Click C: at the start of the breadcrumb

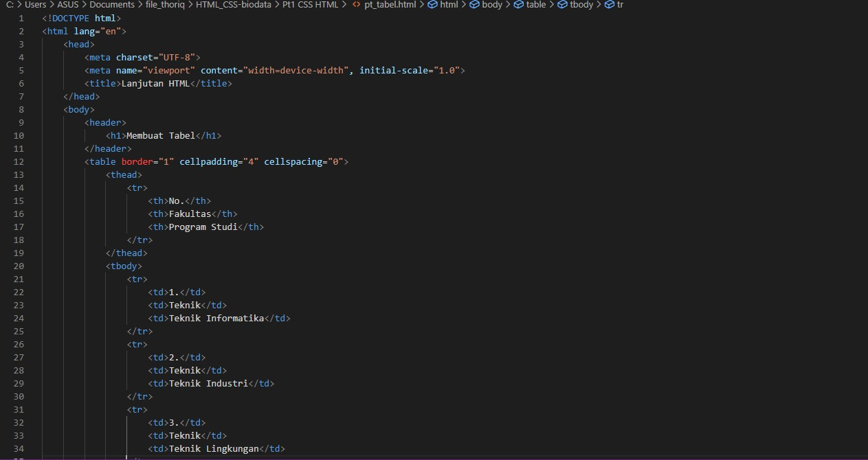point(11,5)
